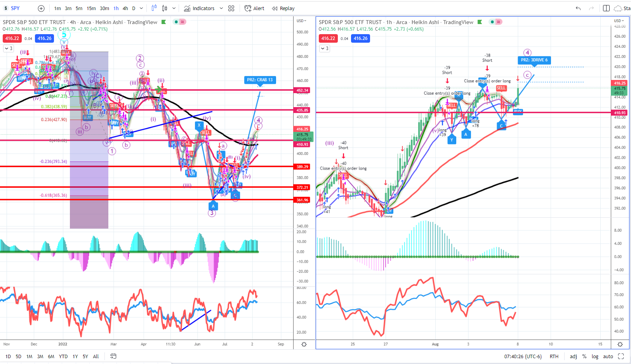The width and height of the screenshot is (631, 364).
Task: Click the redo arrow icon
Action: point(591,8)
